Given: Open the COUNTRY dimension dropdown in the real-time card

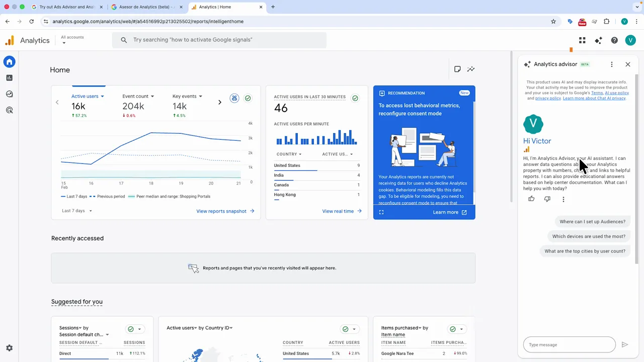Looking at the screenshot, I should (289, 154).
